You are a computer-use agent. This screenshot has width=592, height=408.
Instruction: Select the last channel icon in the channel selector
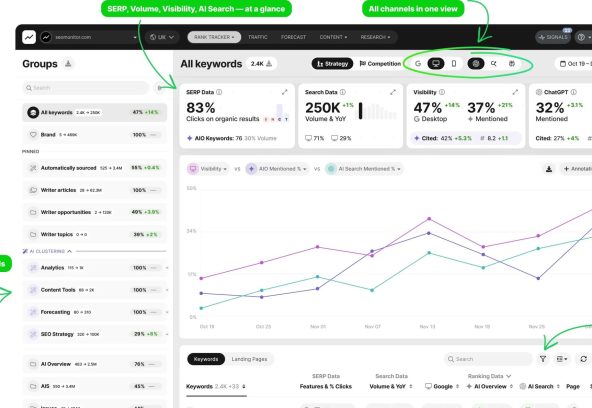click(x=512, y=64)
